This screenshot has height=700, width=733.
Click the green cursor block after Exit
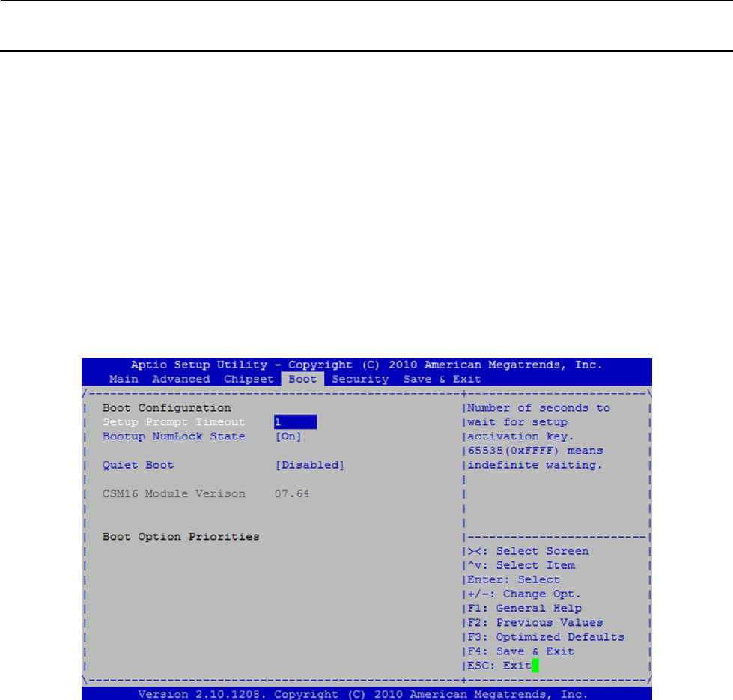(x=535, y=666)
